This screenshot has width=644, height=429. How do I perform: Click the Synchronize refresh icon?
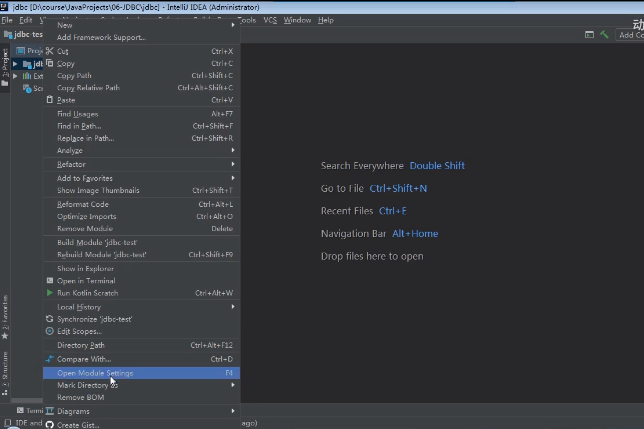coord(50,319)
